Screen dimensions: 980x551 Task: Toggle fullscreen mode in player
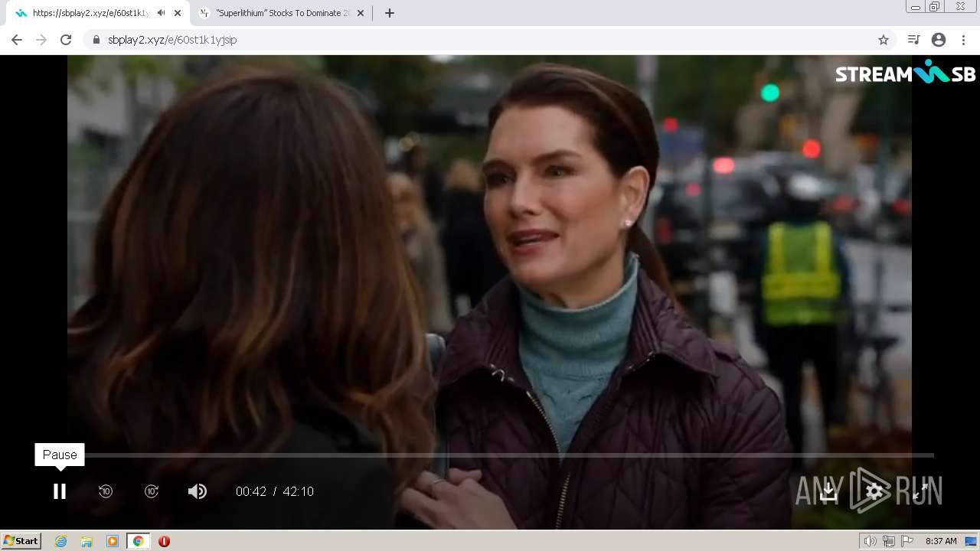coord(920,491)
